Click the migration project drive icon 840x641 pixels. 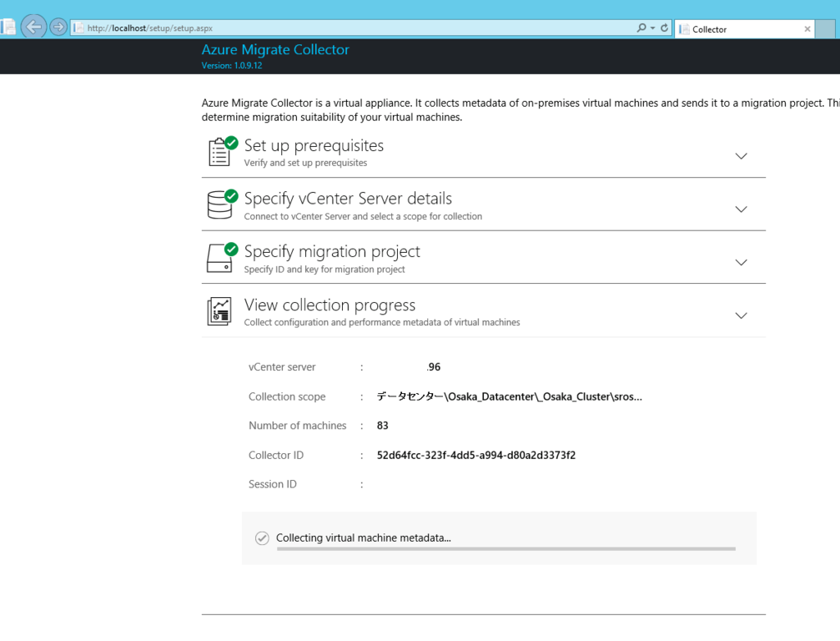tap(222, 257)
